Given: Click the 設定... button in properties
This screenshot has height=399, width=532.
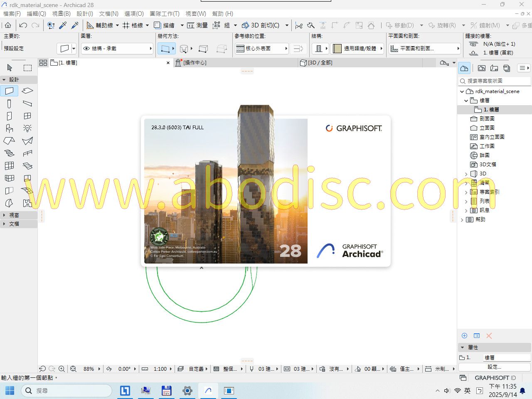Looking at the screenshot, I should coord(494,367).
